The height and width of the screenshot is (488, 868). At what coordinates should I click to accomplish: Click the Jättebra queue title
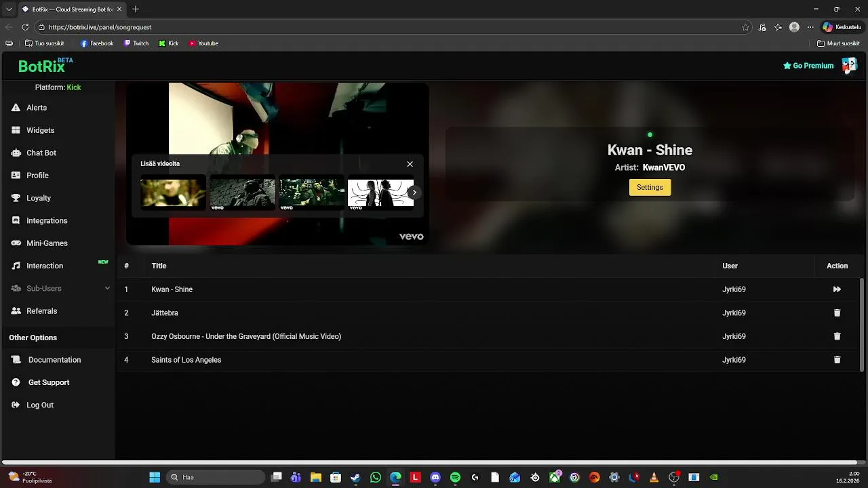165,313
